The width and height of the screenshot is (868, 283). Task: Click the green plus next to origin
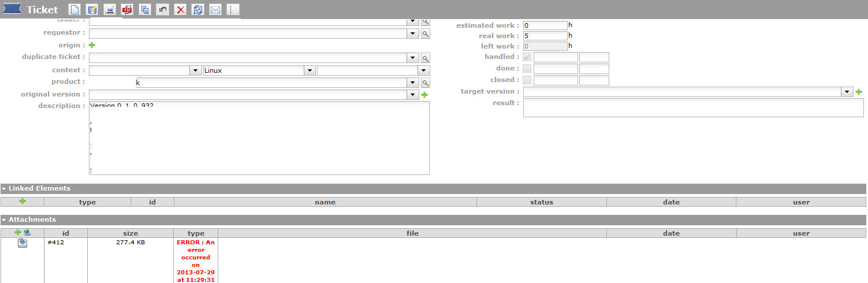click(x=92, y=45)
